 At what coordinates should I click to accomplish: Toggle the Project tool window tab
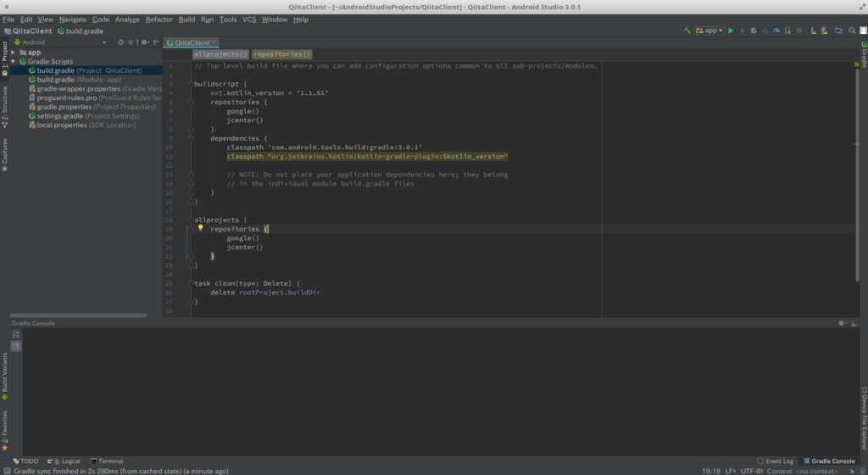pos(4,59)
